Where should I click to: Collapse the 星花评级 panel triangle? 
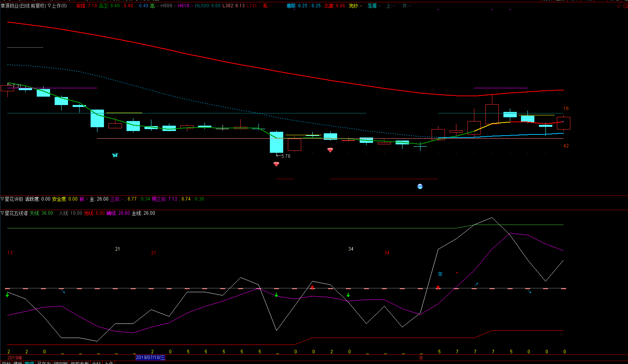[2, 199]
